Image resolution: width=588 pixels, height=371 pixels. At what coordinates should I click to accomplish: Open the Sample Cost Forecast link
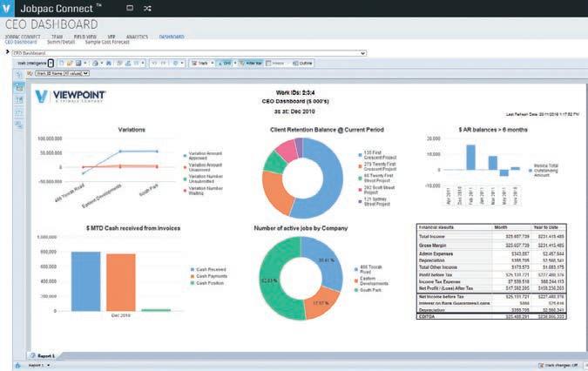click(x=107, y=42)
